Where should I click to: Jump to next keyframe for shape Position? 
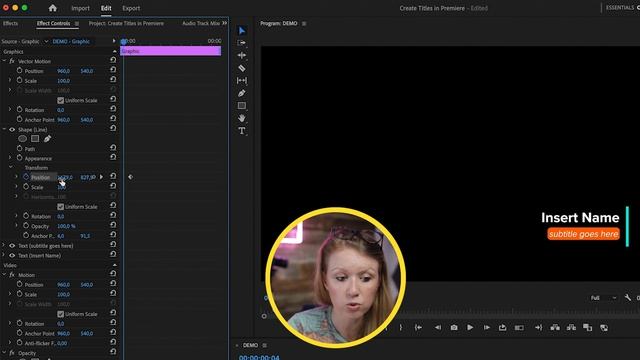pyautogui.click(x=101, y=177)
